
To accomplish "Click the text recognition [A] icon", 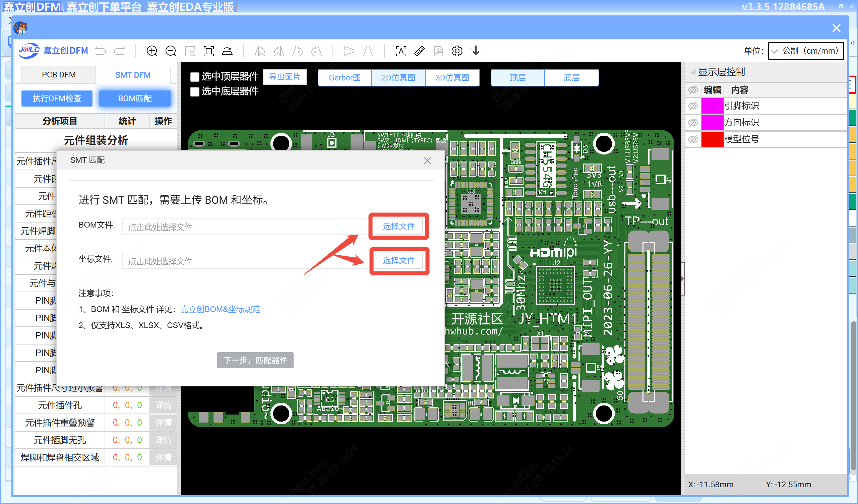I will (x=401, y=51).
